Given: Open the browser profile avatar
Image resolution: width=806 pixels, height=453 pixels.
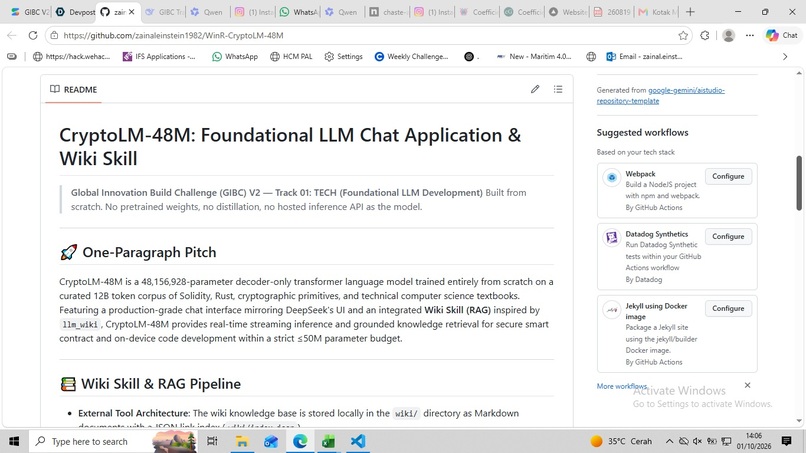Looking at the screenshot, I should coord(728,35).
